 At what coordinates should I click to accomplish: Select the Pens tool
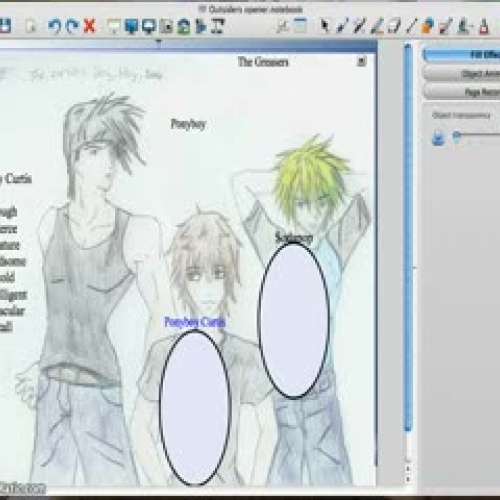tap(342, 26)
